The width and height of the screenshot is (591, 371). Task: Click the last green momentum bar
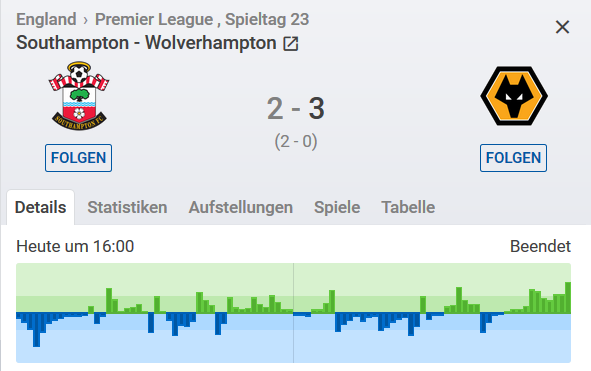[x=568, y=297]
